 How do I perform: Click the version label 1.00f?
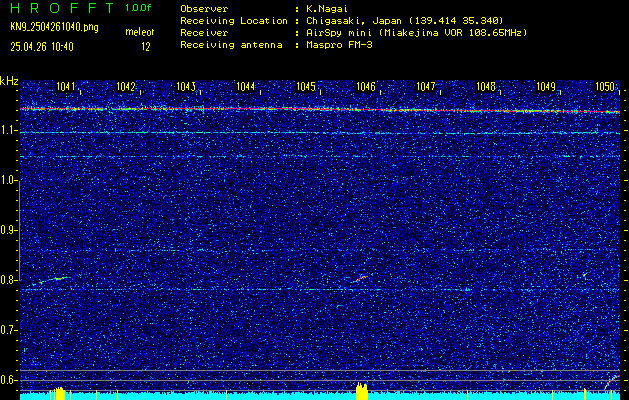click(x=138, y=8)
